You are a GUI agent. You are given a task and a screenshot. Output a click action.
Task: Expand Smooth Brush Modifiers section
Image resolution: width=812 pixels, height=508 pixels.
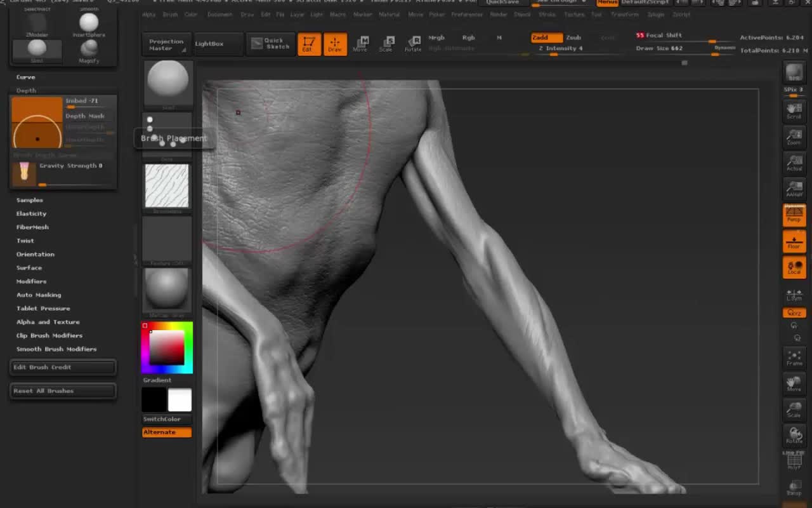[56, 349]
